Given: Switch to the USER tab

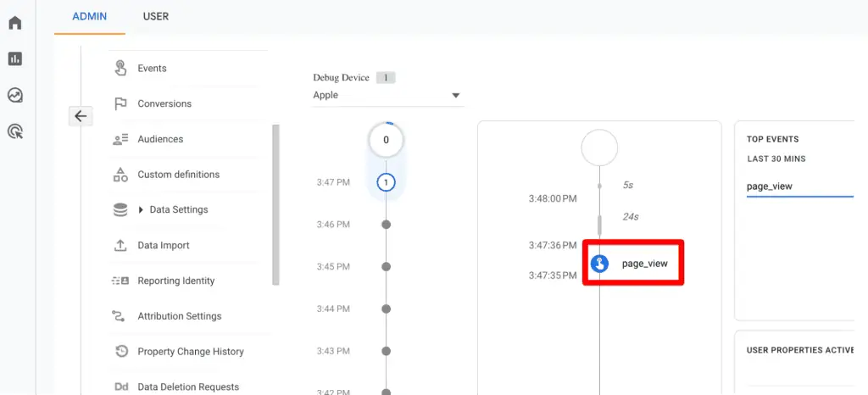Looking at the screenshot, I should [156, 17].
